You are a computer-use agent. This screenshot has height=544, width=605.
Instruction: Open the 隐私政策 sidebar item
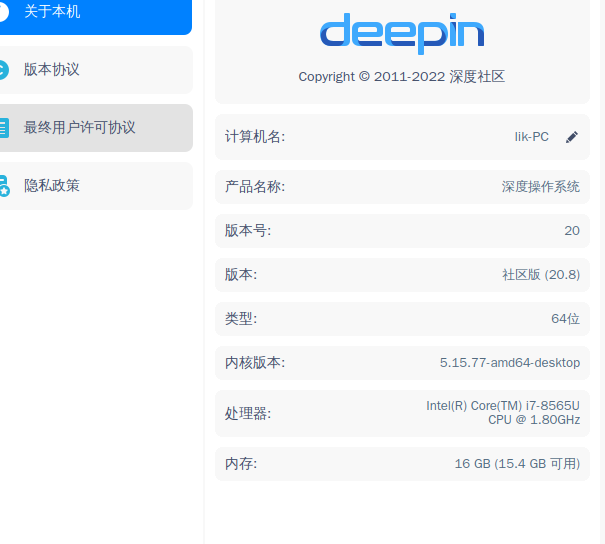pos(96,186)
